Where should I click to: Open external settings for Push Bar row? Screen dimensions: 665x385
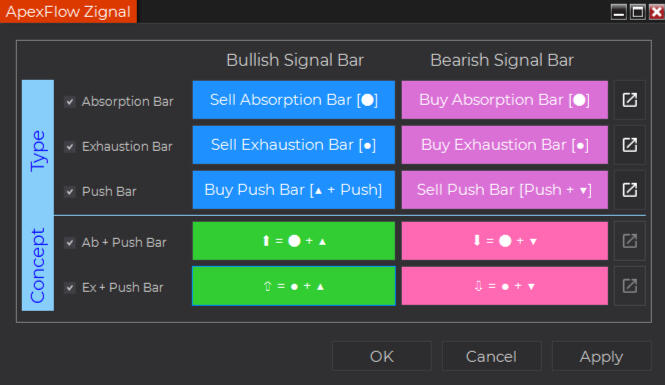tap(630, 190)
